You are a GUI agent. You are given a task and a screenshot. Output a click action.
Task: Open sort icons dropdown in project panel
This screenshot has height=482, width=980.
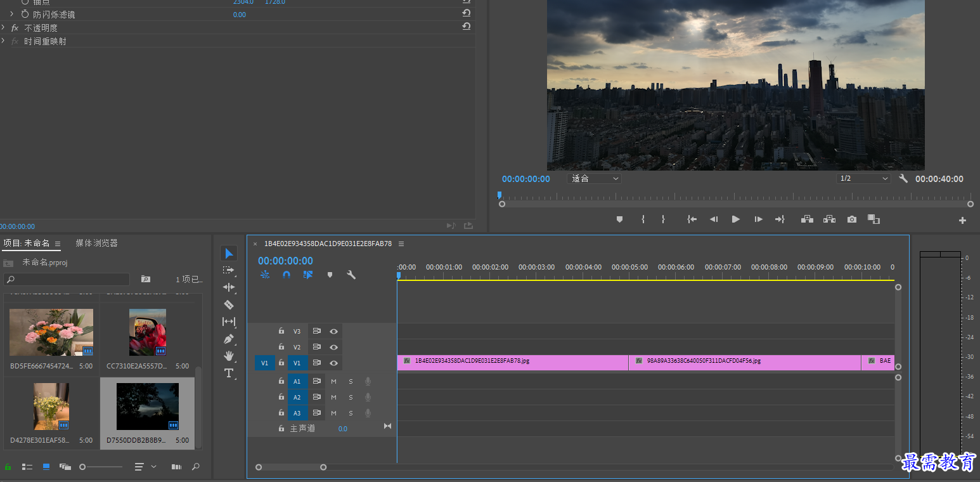146,467
